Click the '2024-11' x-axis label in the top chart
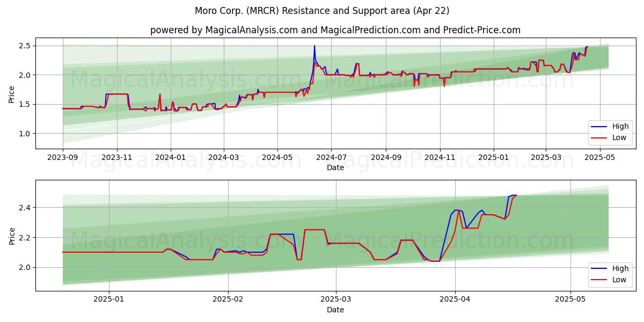The width and height of the screenshot is (644, 322). coord(440,158)
